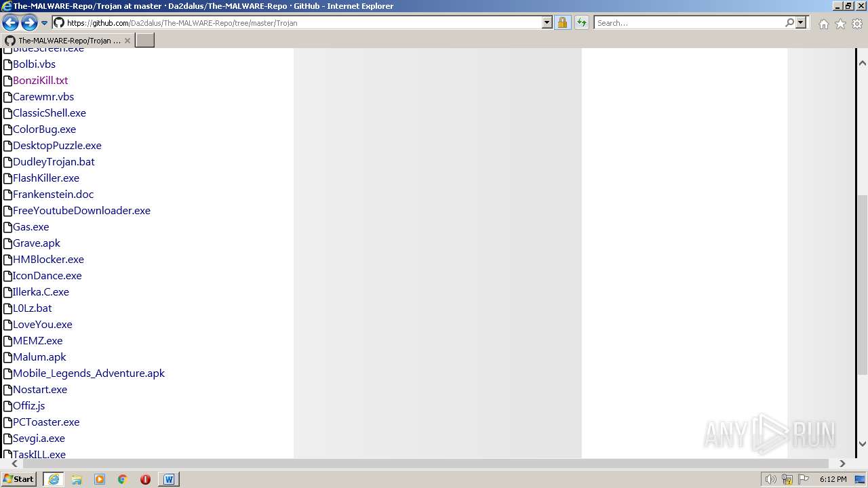868x488 pixels.
Task: Switch to The-MALWARE-Repo/Trojan tab
Action: tap(68, 40)
